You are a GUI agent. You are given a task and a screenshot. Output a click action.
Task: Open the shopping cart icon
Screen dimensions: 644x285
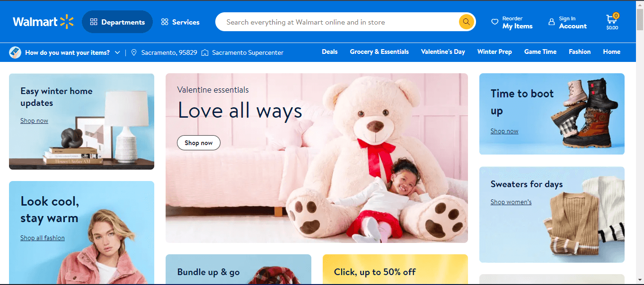point(612,19)
